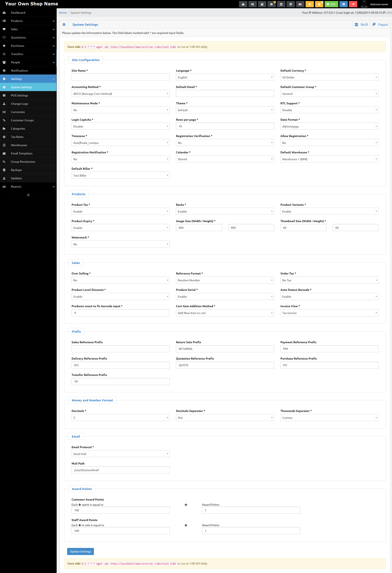Viewport: 392px width, 573px height.
Task: Click the Rows per page input field
Action: tap(225, 126)
